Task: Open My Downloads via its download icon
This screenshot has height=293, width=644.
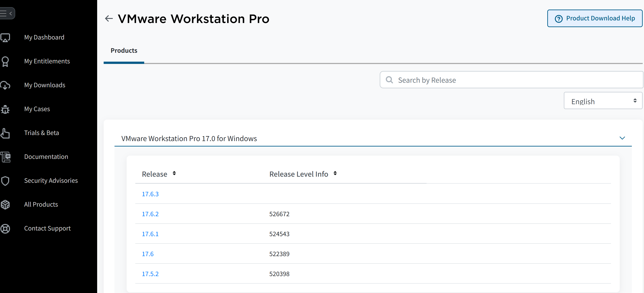Action: pyautogui.click(x=5, y=85)
